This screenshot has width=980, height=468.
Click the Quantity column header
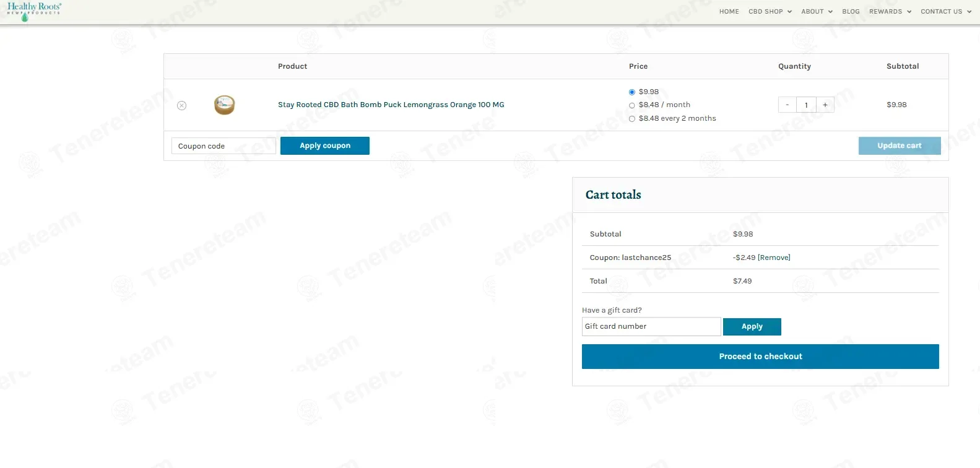pyautogui.click(x=794, y=66)
